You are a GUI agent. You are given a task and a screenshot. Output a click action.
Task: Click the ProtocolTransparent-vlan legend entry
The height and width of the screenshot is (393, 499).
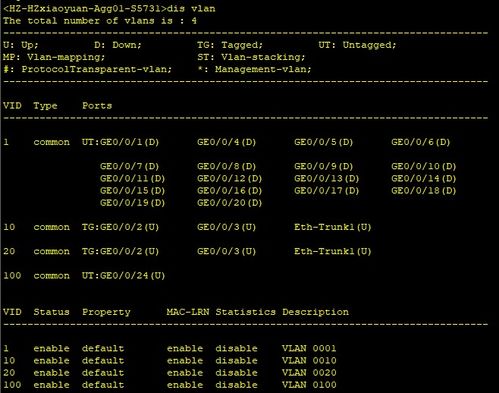(88, 69)
